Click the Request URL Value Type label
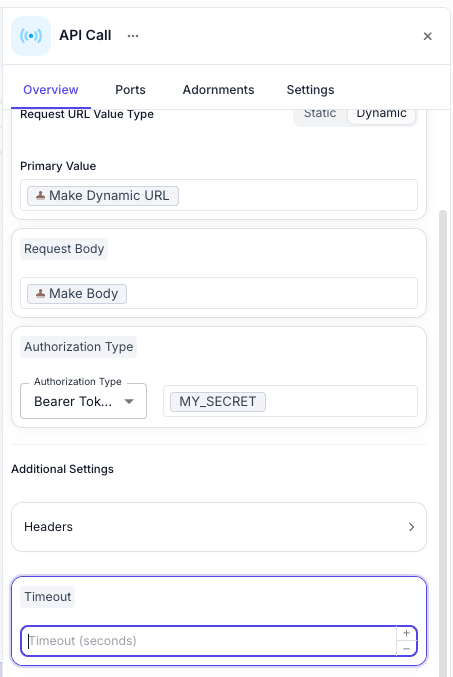Viewport: 453px width, 677px height. pos(87,114)
